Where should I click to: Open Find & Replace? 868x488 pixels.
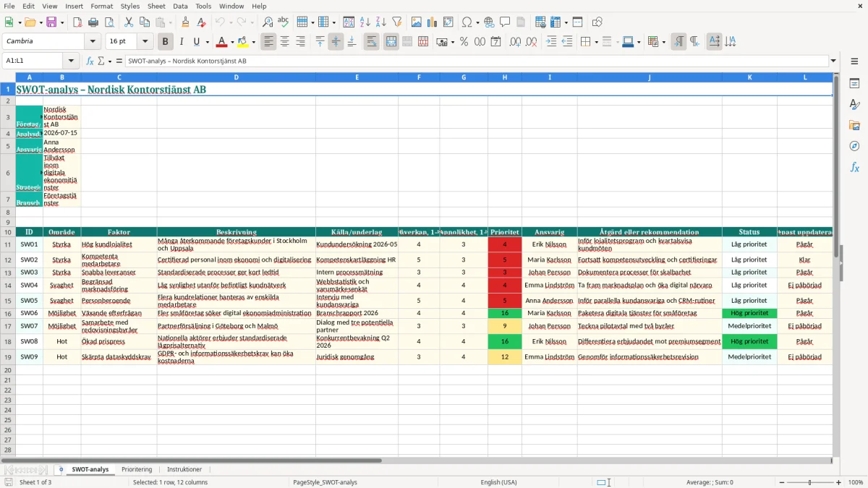click(268, 22)
